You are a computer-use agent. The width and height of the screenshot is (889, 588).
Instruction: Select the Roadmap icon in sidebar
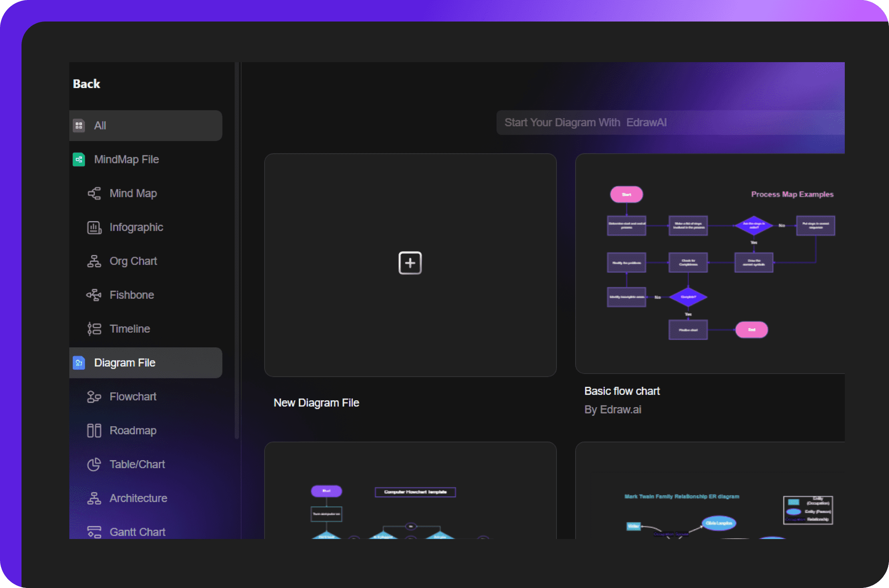[94, 430]
